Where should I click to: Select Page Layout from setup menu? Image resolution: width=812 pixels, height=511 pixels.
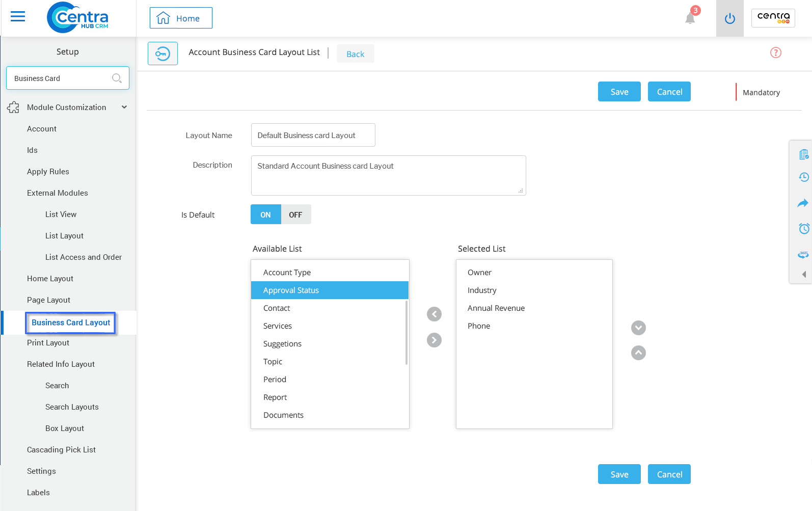click(48, 300)
